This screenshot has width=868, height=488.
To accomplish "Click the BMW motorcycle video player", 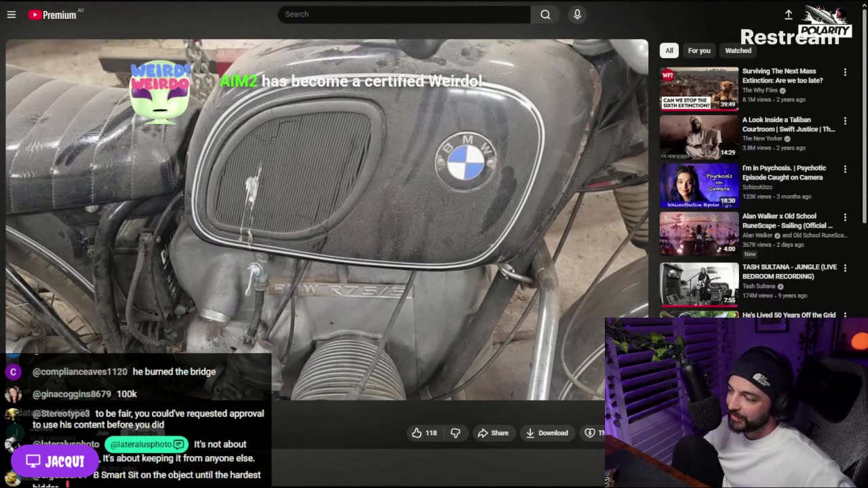I will pyautogui.click(x=327, y=219).
